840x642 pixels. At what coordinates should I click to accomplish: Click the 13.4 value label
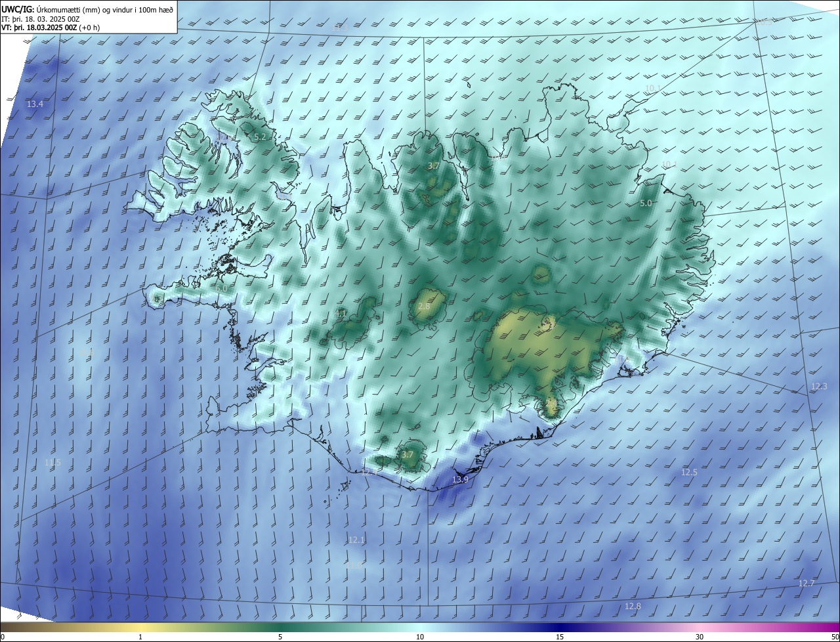click(x=35, y=104)
